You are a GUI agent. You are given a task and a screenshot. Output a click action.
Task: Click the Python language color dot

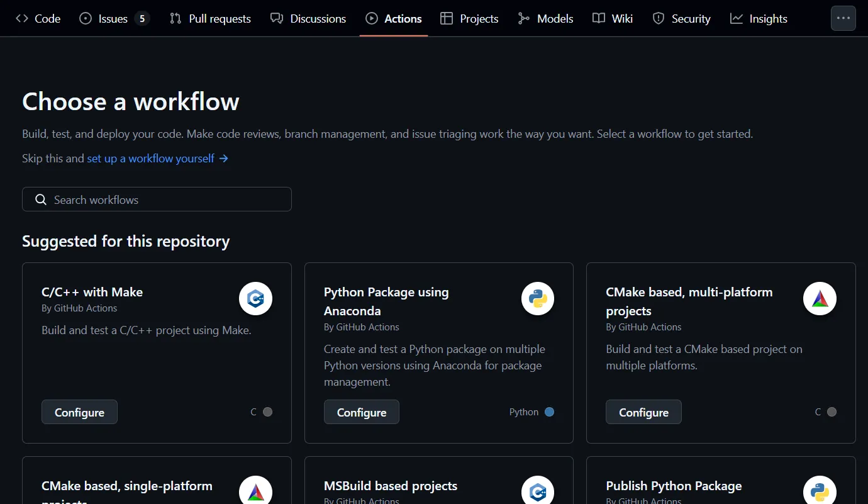click(550, 412)
